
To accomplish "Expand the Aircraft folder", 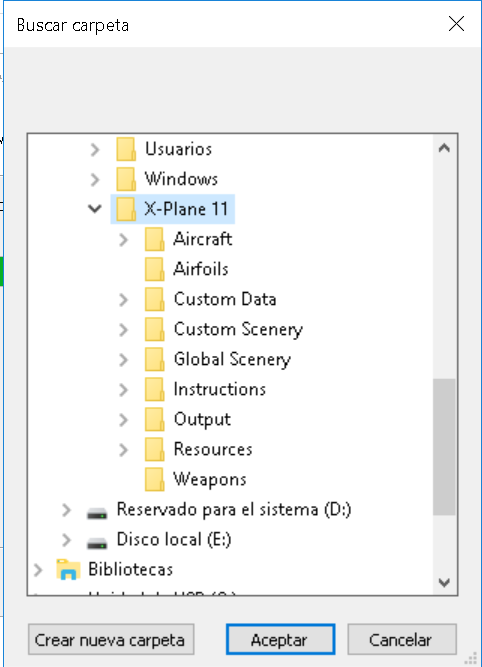I will click(123, 239).
